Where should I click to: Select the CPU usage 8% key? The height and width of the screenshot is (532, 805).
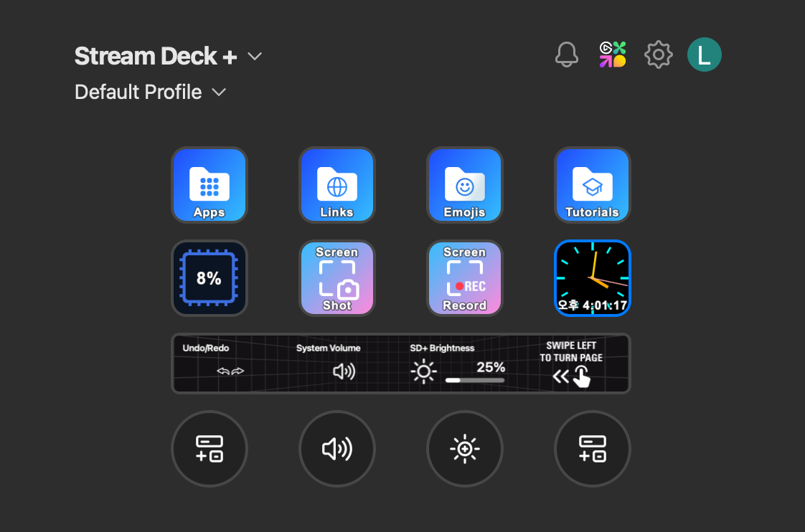[210, 278]
